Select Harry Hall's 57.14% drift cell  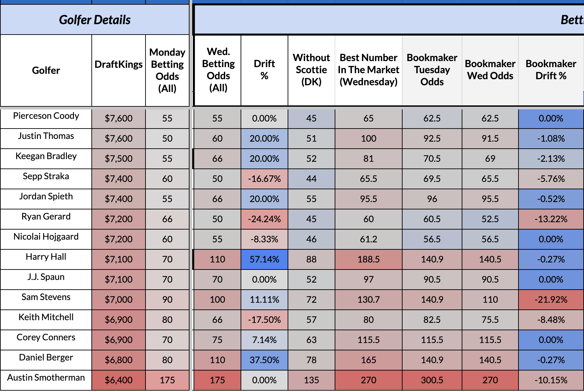(x=264, y=259)
